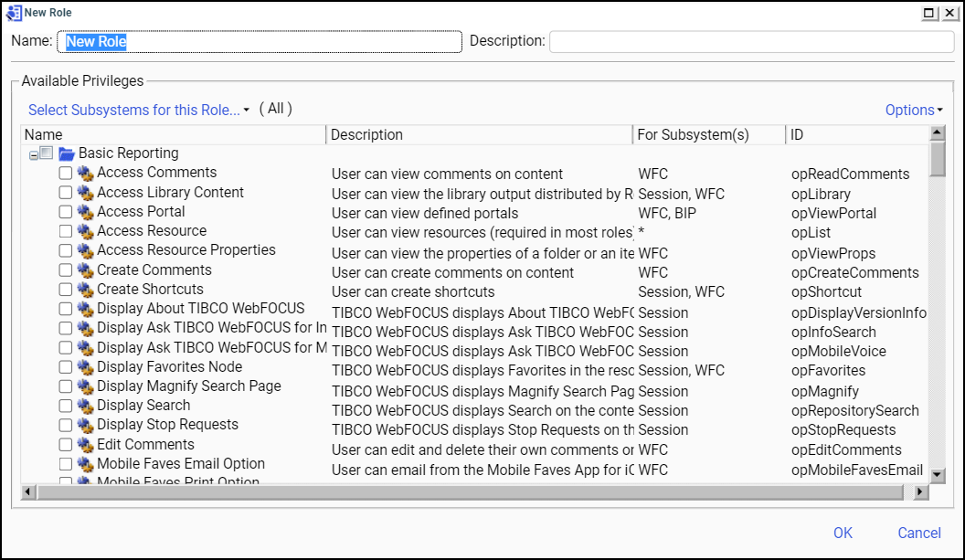Sort by the Description column header
Screen dimensions: 965x560
[478, 135]
